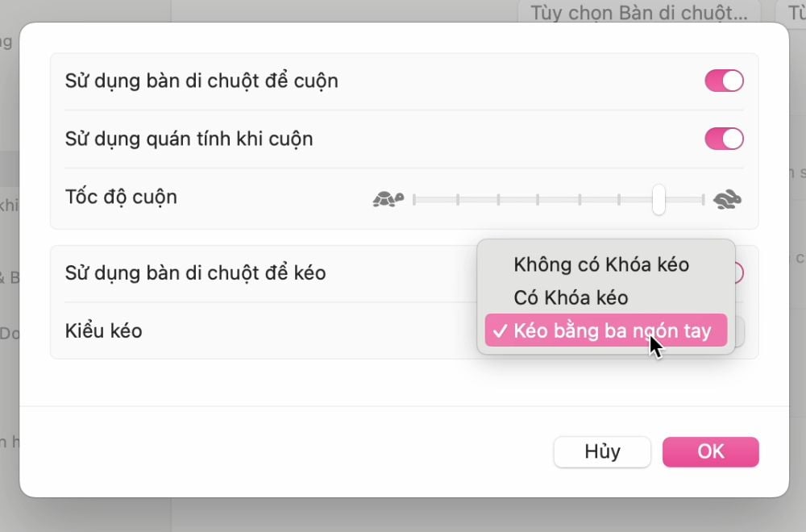Viewport: 806px width, 532px height.
Task: Turn off 'Sử dụng quán tính khi cuộn'
Action: tap(723, 139)
